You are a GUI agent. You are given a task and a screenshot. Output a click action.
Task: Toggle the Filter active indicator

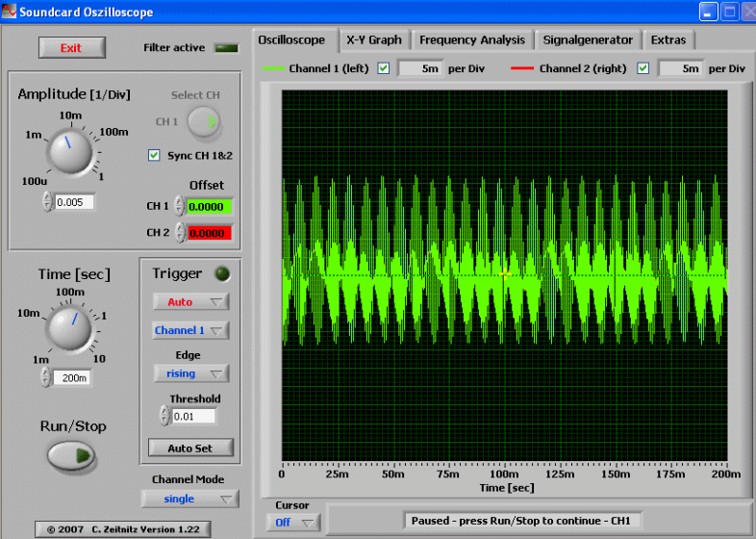click(x=226, y=48)
